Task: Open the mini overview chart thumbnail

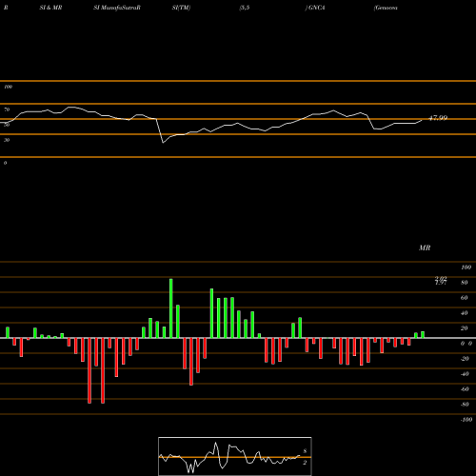Action: [x=235, y=456]
